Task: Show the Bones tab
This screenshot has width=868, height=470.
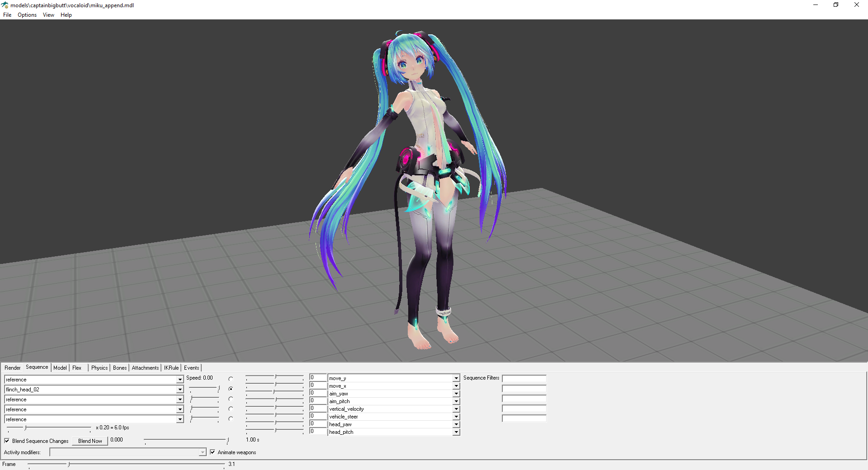Action: (120, 368)
